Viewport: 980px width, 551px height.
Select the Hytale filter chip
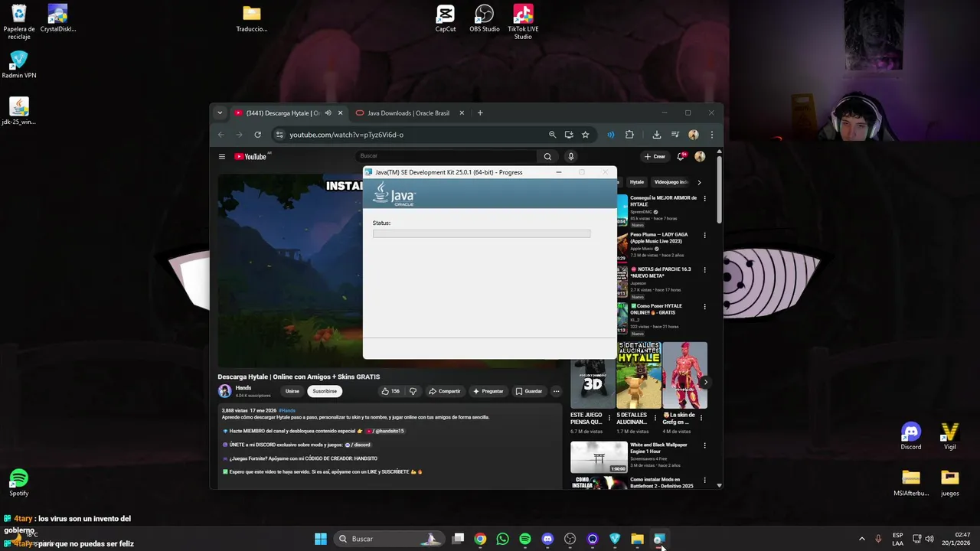637,182
